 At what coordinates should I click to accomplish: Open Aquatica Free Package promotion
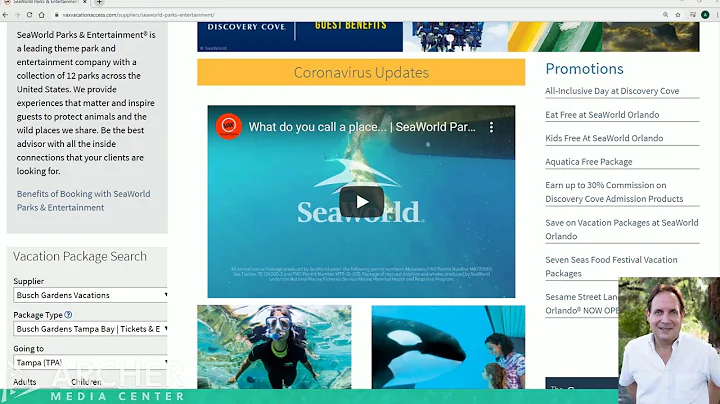pos(589,162)
